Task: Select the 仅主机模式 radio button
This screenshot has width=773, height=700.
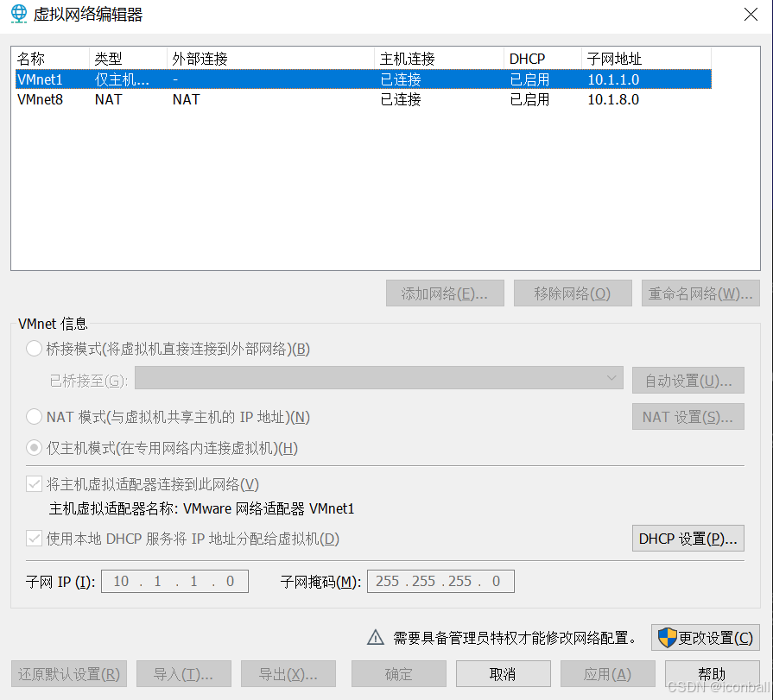Action: (x=34, y=448)
